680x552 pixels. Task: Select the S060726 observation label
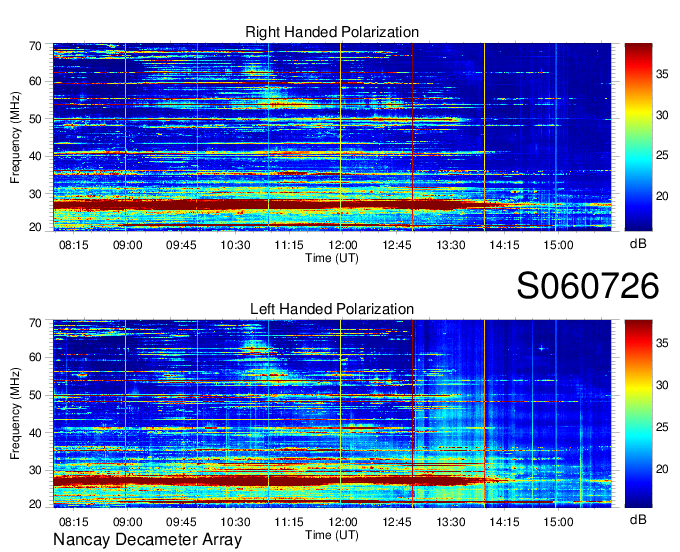588,286
